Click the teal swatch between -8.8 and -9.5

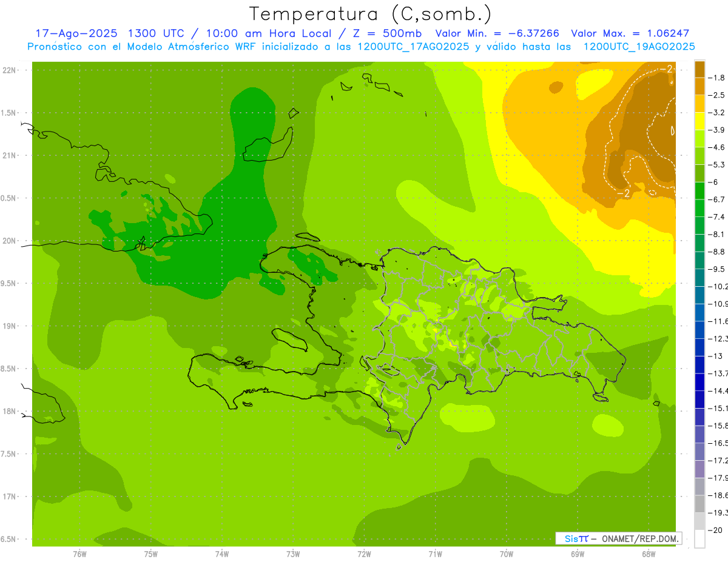click(699, 260)
